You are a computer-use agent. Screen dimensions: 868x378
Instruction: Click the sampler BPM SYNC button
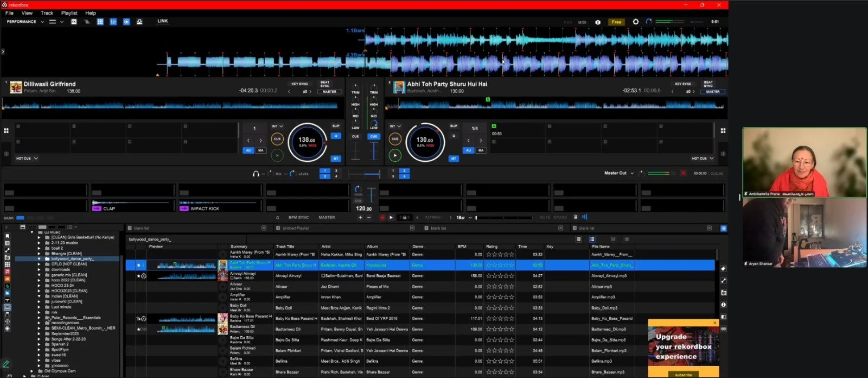coord(298,217)
